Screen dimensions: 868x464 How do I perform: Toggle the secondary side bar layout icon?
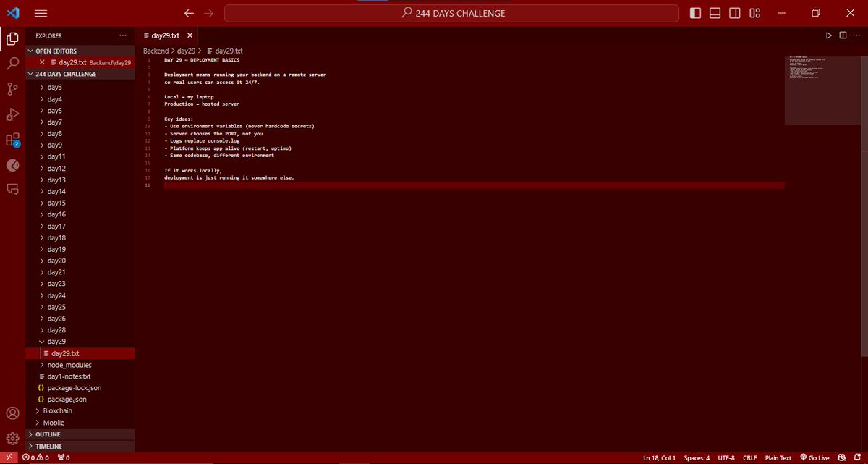pos(735,13)
